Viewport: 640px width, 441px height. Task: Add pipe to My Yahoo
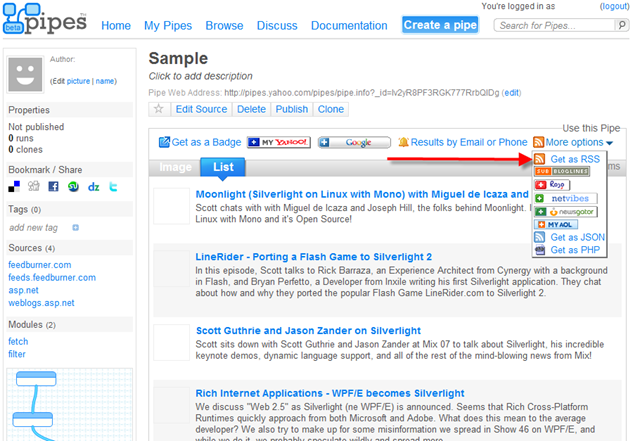pyautogui.click(x=279, y=142)
